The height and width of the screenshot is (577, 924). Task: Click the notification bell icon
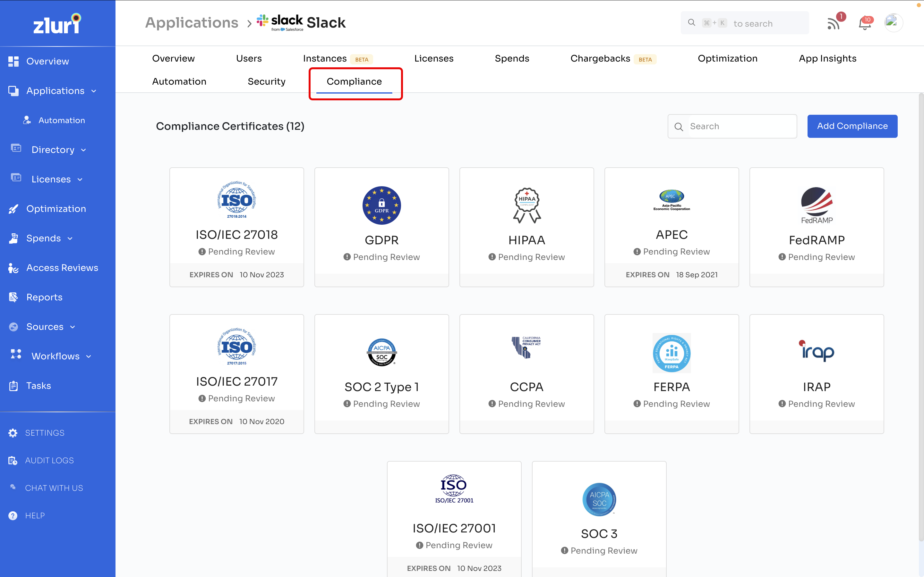point(864,24)
